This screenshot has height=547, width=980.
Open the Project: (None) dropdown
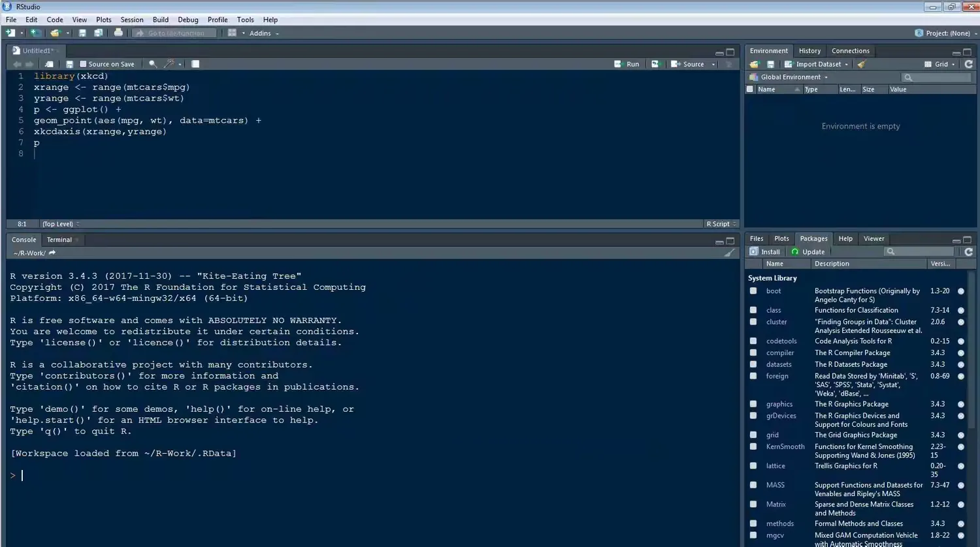click(x=946, y=33)
